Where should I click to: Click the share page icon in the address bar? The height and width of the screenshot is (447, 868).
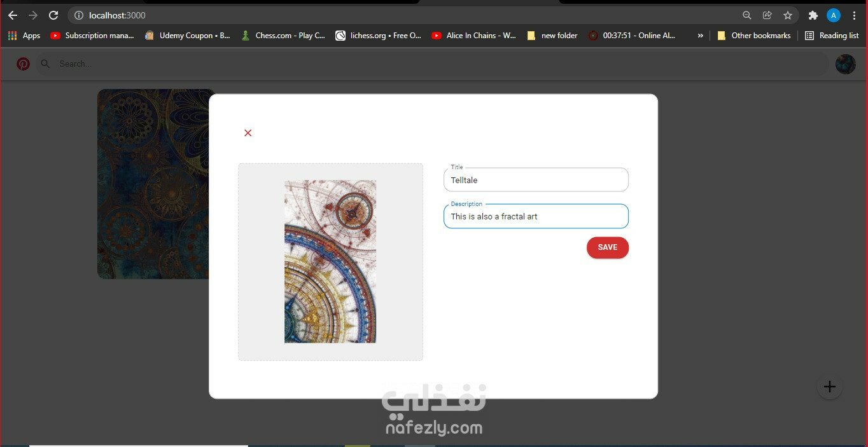[x=767, y=15]
